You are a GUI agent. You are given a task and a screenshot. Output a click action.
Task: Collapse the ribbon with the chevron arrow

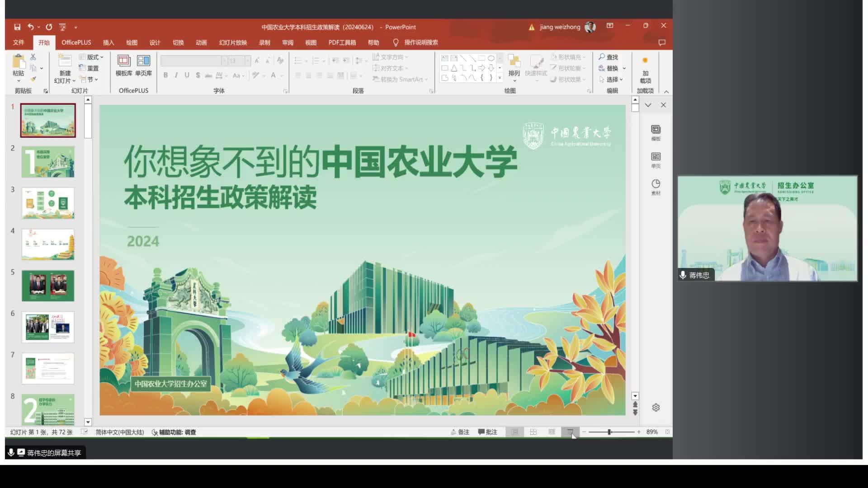click(666, 91)
